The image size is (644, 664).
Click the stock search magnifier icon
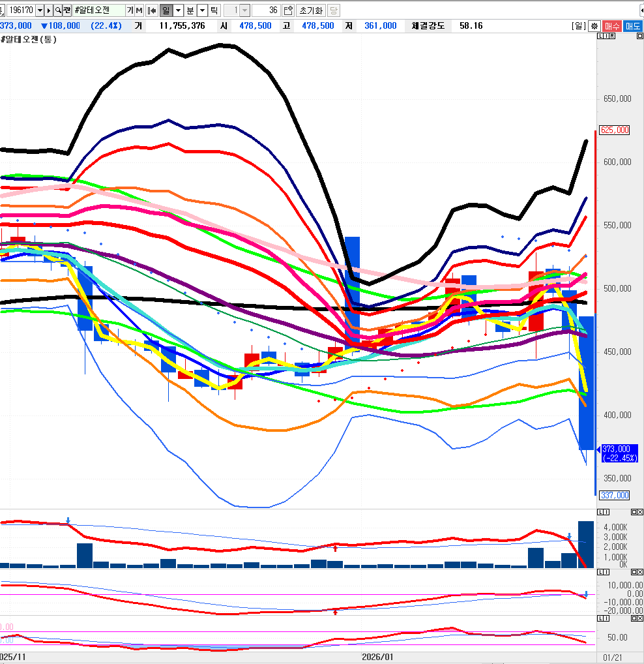click(x=58, y=10)
